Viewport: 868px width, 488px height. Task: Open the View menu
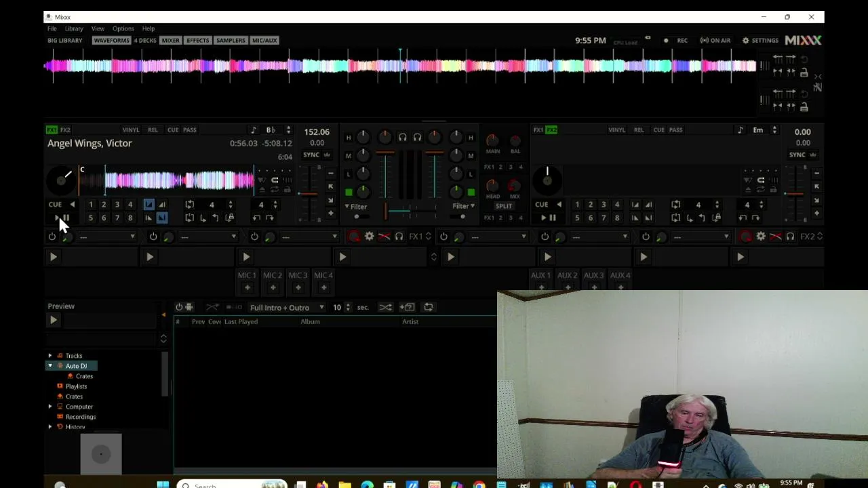(x=98, y=28)
